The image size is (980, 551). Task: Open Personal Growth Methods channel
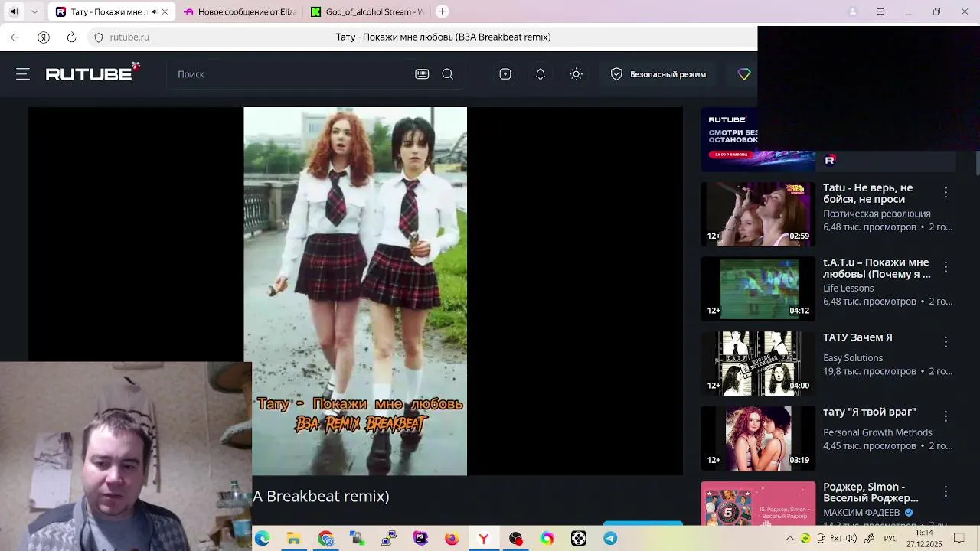[x=877, y=432]
